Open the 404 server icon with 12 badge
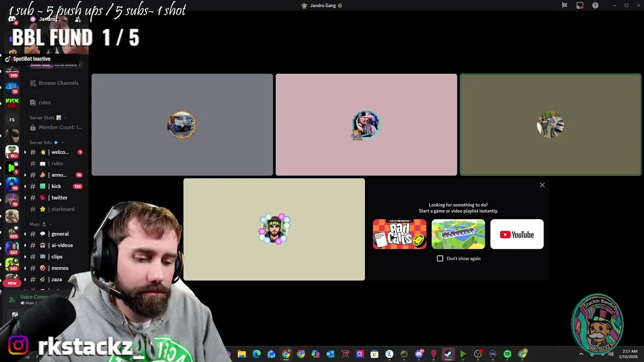Image resolution: width=644 pixels, height=362 pixels. pyautogui.click(x=12, y=87)
